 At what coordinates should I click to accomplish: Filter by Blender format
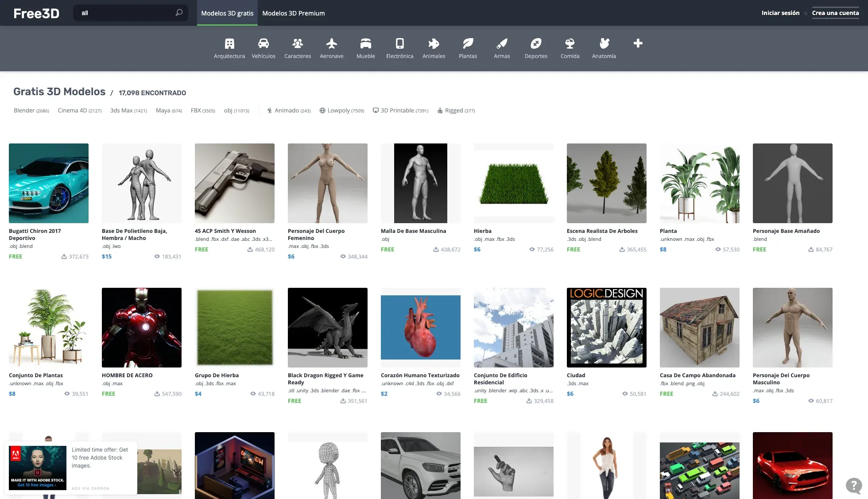pos(31,111)
